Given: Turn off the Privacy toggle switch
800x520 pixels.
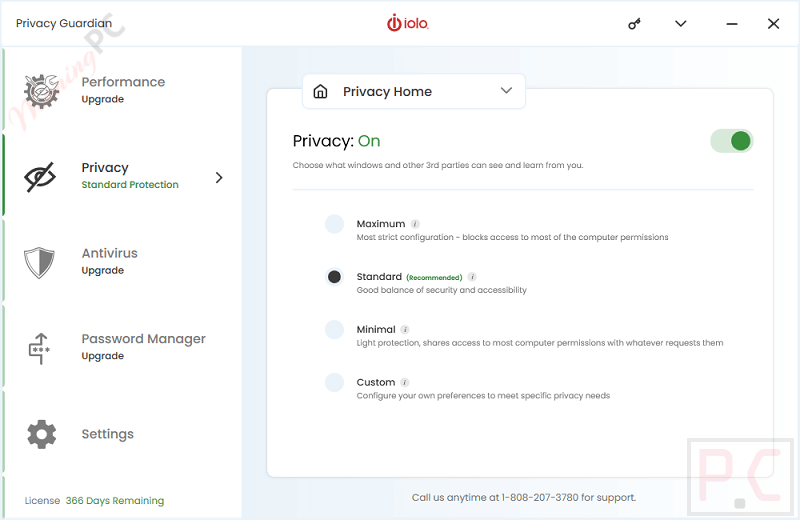Looking at the screenshot, I should 732,141.
